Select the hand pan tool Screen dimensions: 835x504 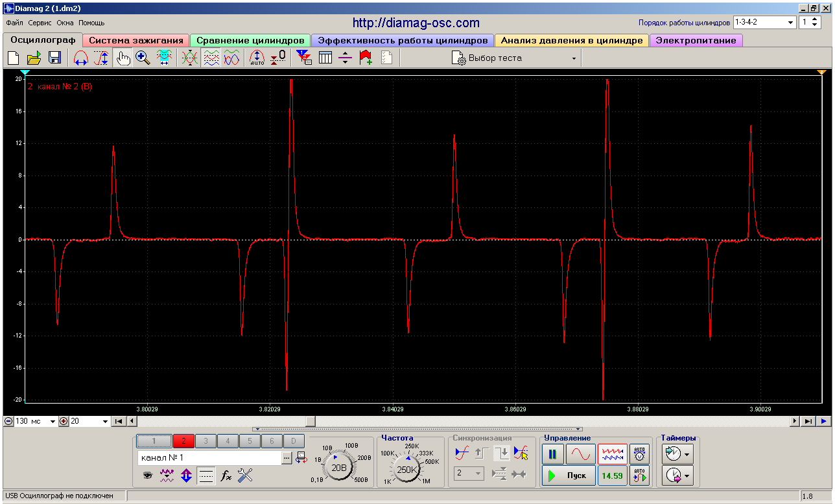[x=123, y=58]
